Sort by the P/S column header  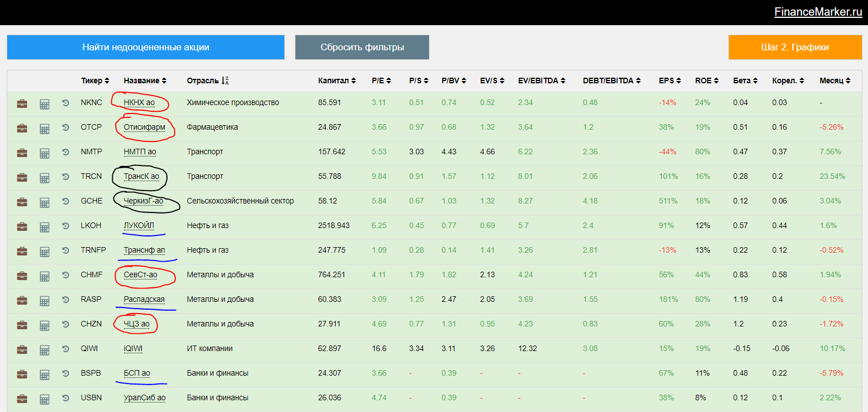(419, 80)
